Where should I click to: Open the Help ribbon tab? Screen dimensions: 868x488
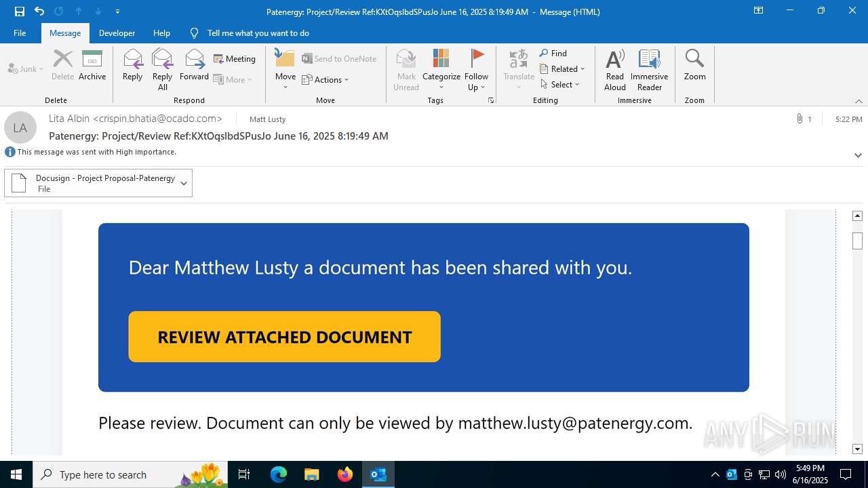pos(161,33)
